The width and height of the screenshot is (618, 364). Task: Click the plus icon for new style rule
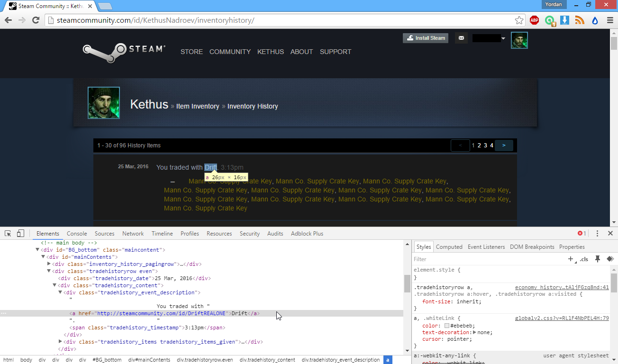point(571,259)
